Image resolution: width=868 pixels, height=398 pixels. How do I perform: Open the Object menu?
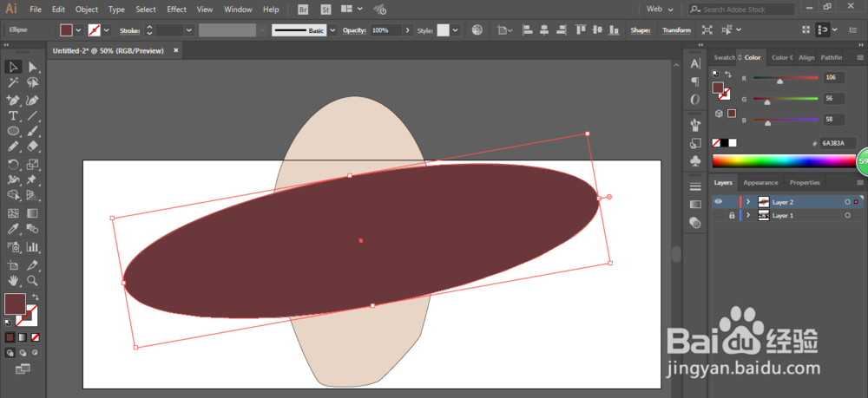coord(86,10)
